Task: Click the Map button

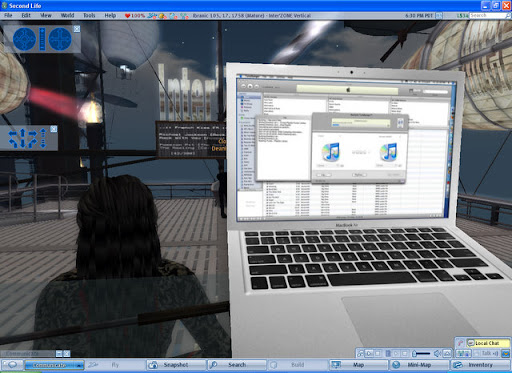Action: coord(358,365)
